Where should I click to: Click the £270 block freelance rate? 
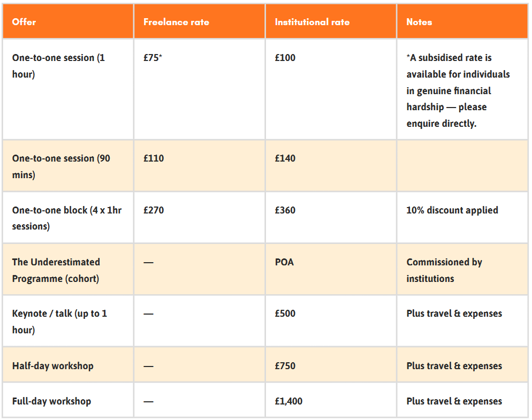[x=154, y=210]
